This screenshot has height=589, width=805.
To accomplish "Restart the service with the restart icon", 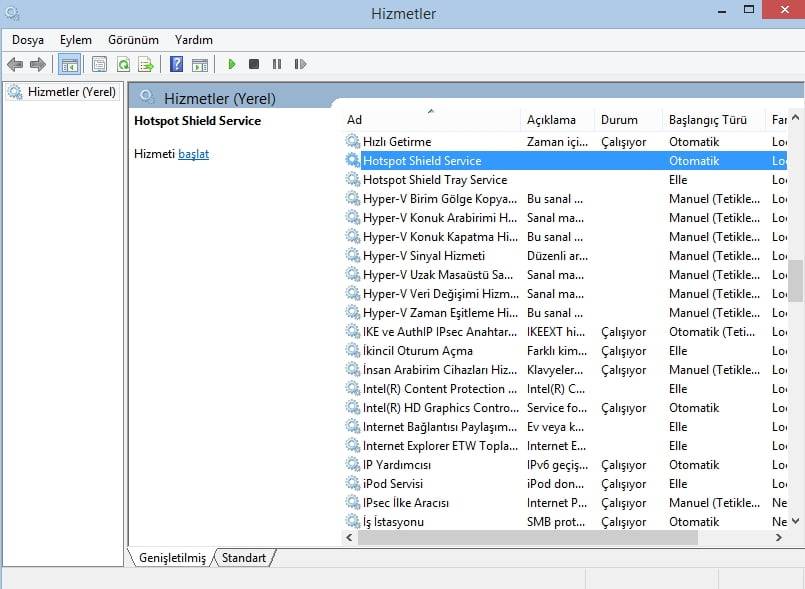I will tap(300, 64).
